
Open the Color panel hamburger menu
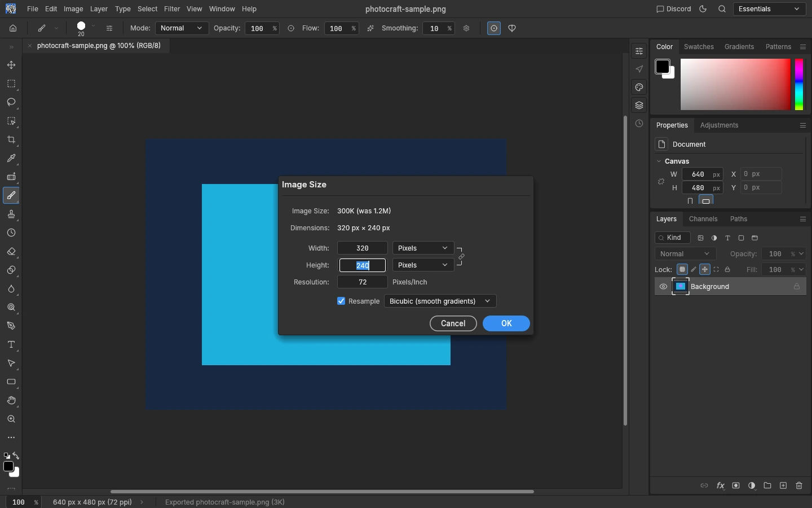[803, 47]
